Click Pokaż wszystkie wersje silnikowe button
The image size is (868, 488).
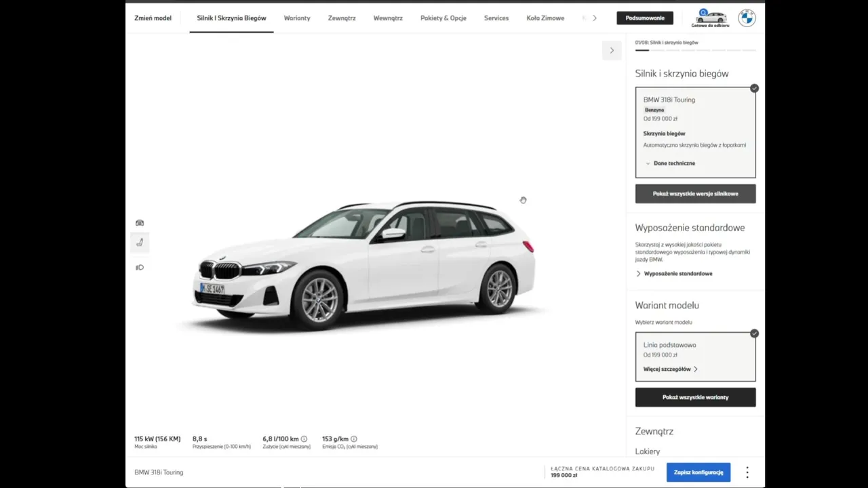point(695,194)
